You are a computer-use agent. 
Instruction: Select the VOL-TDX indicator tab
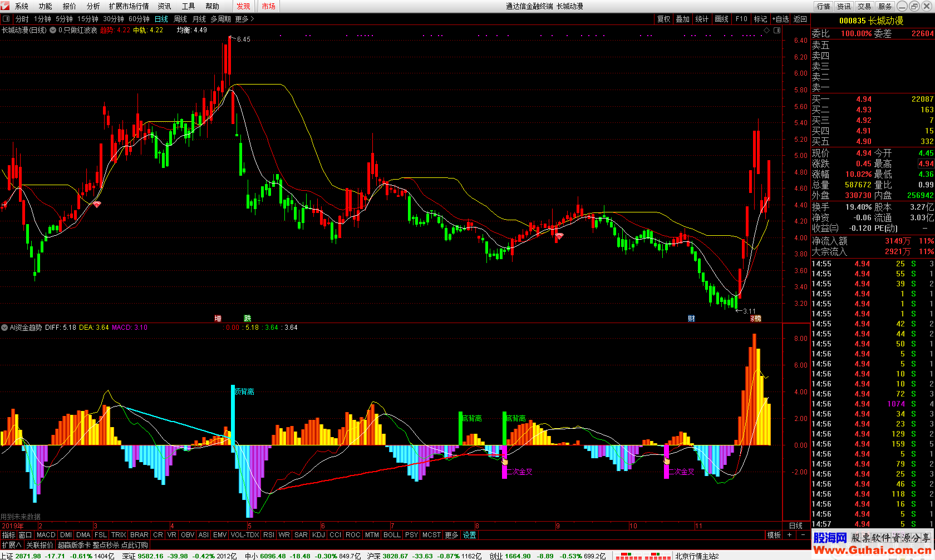(245, 535)
